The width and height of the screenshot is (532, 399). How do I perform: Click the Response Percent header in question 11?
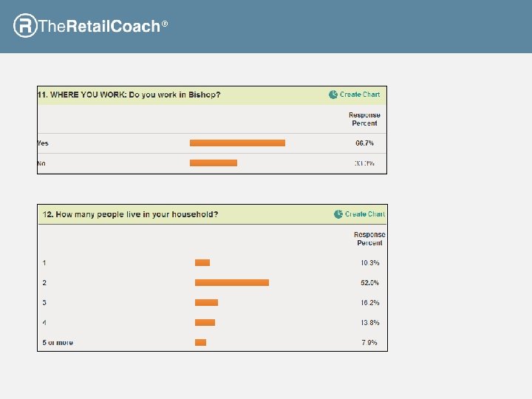364,119
